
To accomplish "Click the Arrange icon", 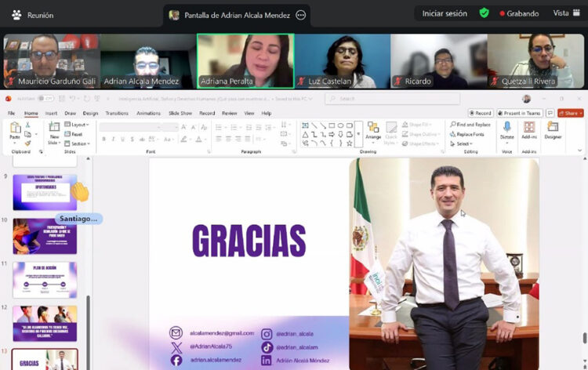I will tap(373, 127).
